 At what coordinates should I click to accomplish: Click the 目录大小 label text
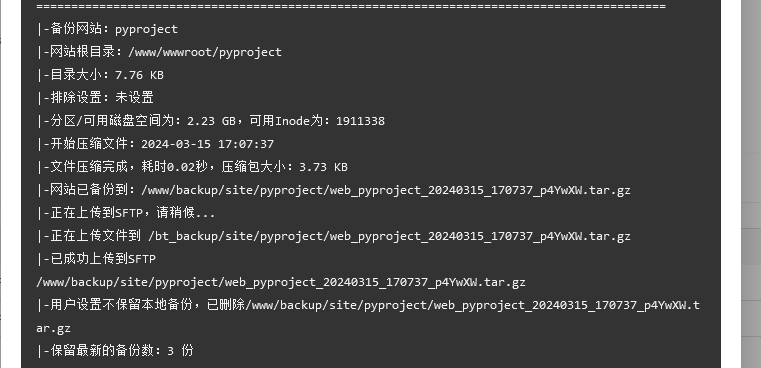[76, 75]
